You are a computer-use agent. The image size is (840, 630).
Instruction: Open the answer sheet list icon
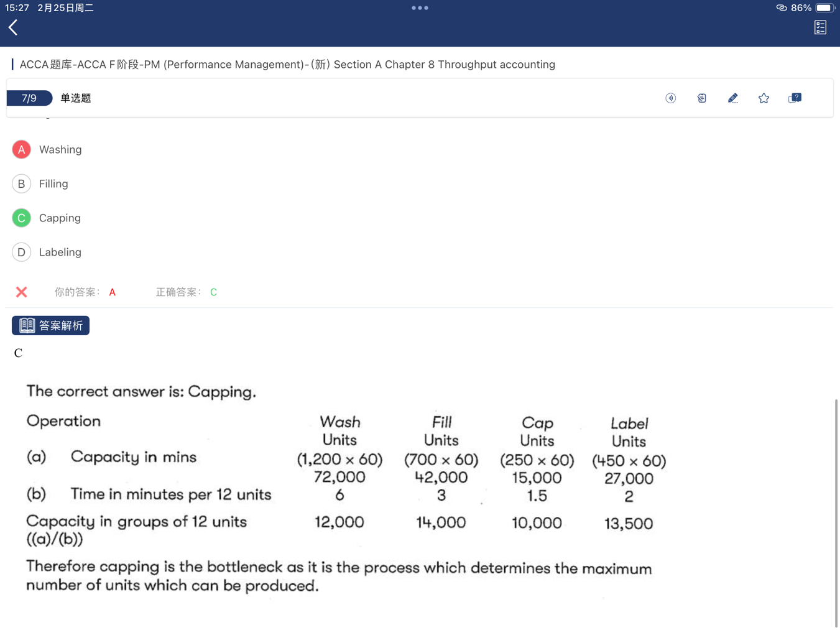click(x=820, y=27)
